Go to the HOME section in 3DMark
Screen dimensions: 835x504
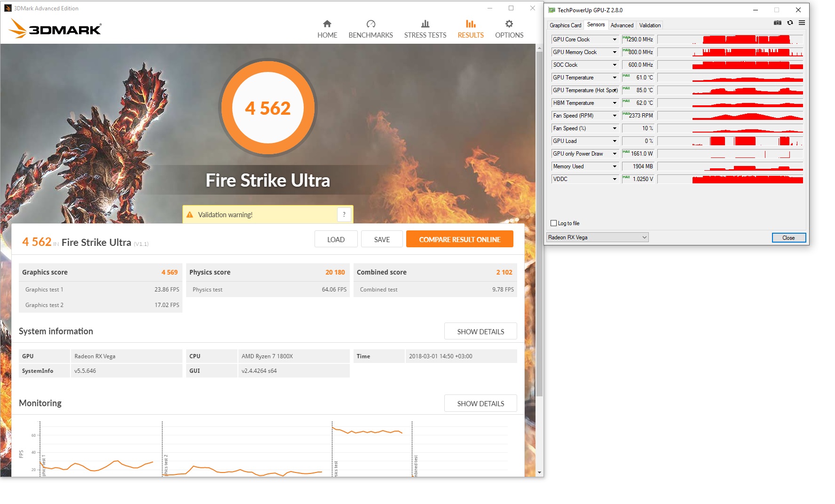327,29
